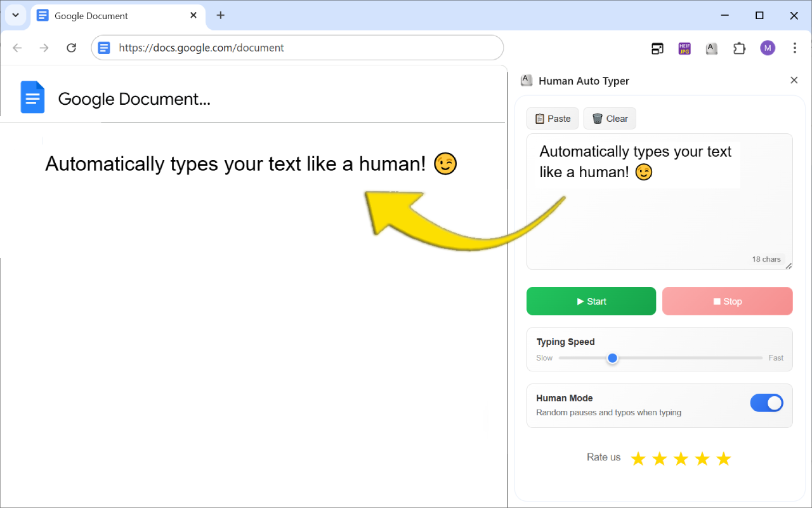This screenshot has height=508, width=812.
Task: Rate five stars by clicking the last star
Action: [x=723, y=458]
